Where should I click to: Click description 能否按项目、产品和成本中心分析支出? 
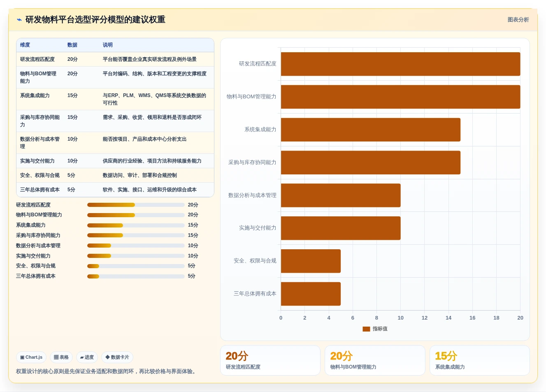pos(145,139)
